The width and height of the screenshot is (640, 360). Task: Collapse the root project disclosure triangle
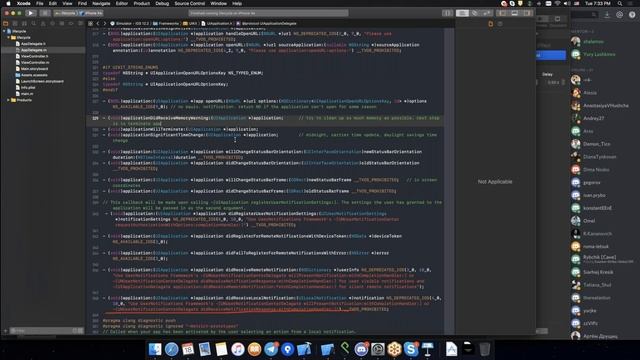pyautogui.click(x=4, y=31)
